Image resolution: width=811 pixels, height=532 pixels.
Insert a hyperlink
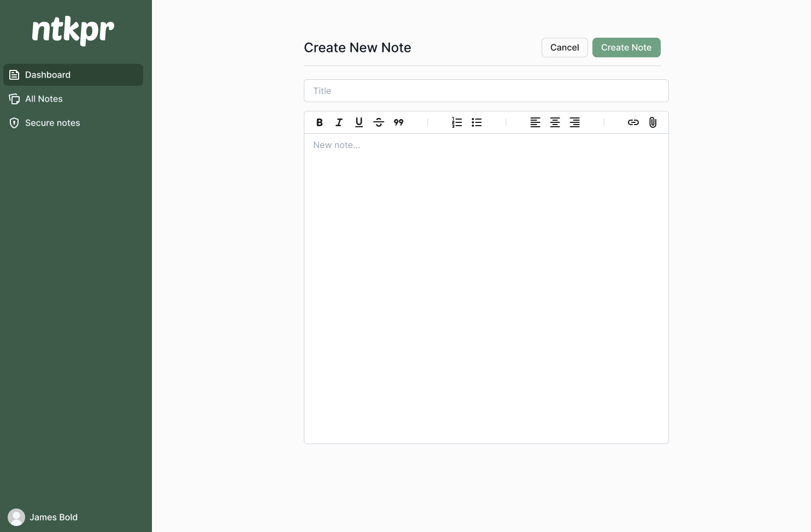633,122
